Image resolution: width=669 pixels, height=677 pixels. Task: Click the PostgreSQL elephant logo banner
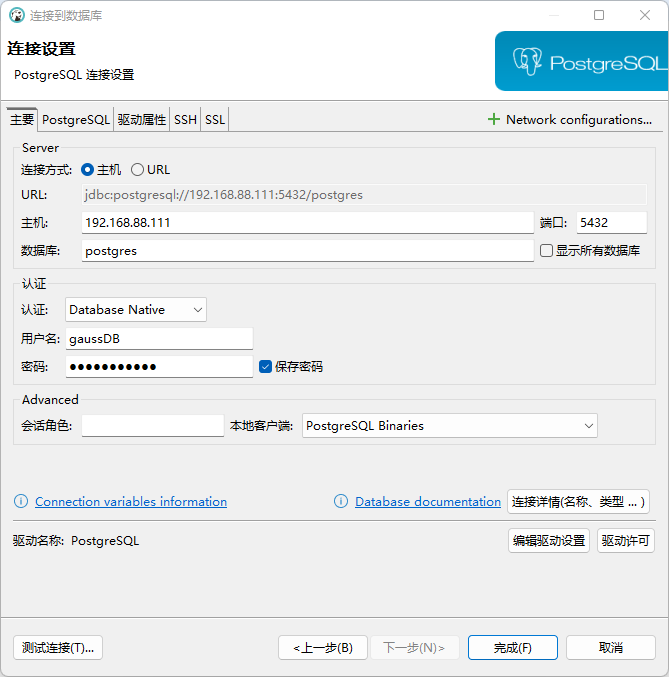581,62
